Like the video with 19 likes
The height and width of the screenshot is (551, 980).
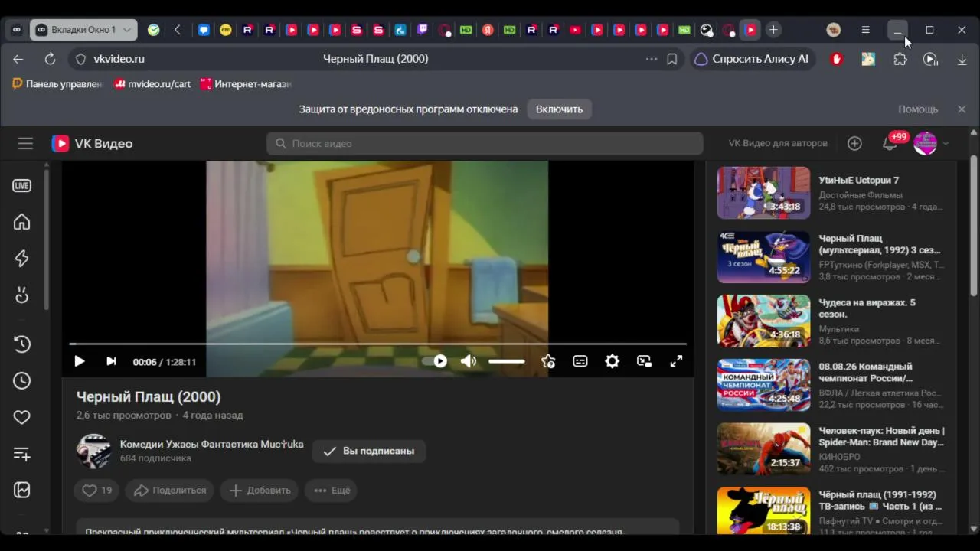[97, 491]
